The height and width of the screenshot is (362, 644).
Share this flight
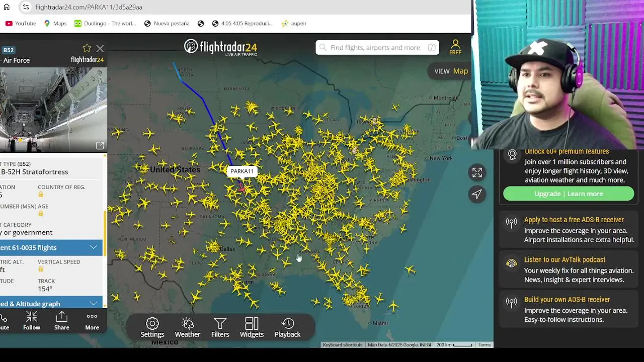point(62,321)
